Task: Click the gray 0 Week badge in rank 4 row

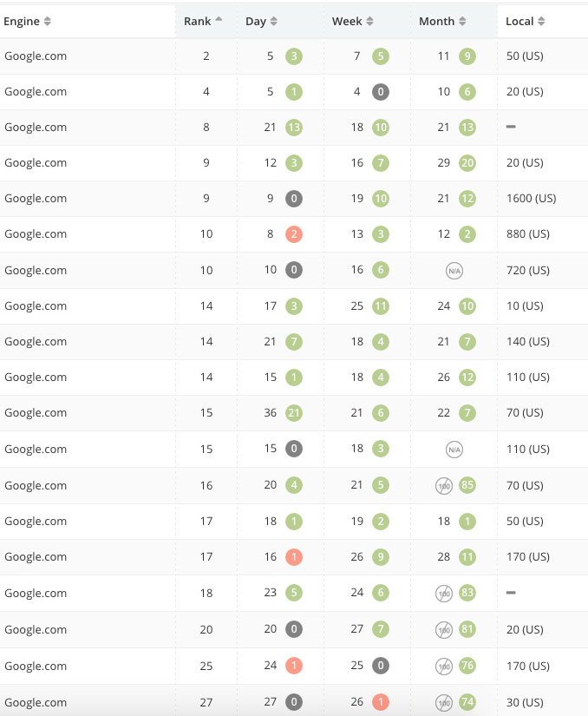Action: click(381, 92)
